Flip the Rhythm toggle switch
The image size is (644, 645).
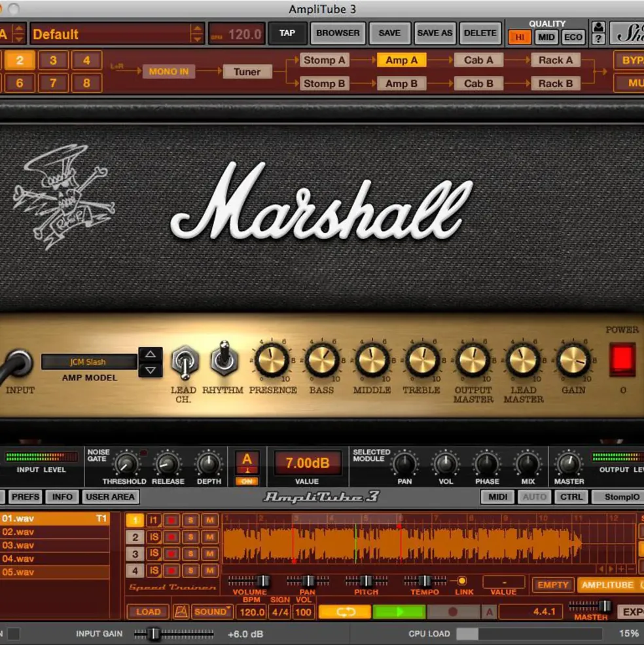(224, 359)
